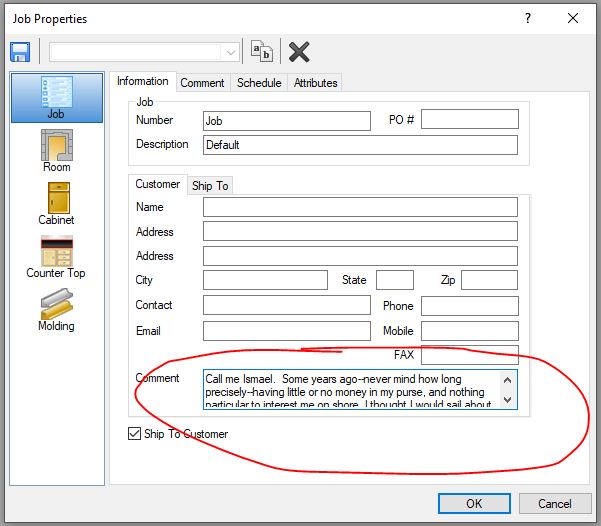Switch to the Ship To tab
The width and height of the screenshot is (601, 526).
click(x=210, y=185)
